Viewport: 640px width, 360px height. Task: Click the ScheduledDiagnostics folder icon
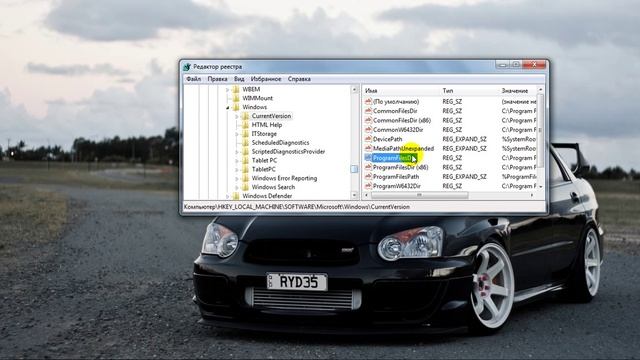[245, 143]
